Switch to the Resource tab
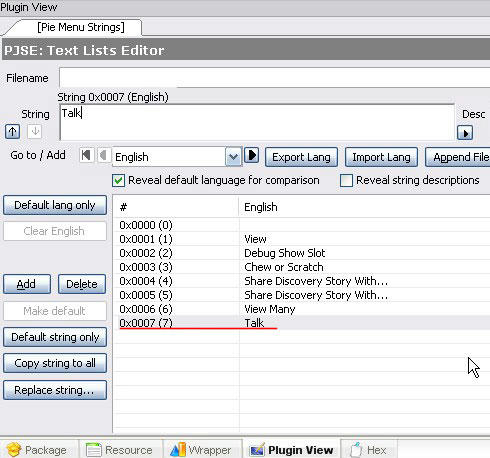This screenshot has width=490, height=458. tap(120, 450)
